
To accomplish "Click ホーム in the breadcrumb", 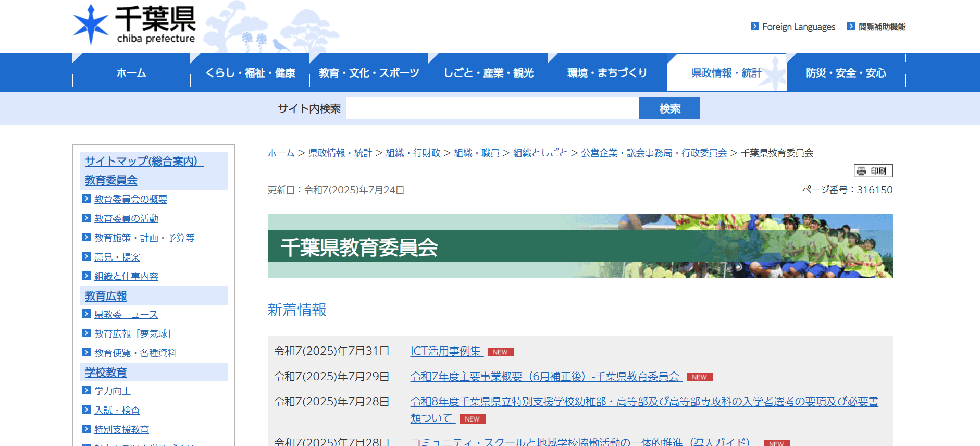I will point(281,153).
